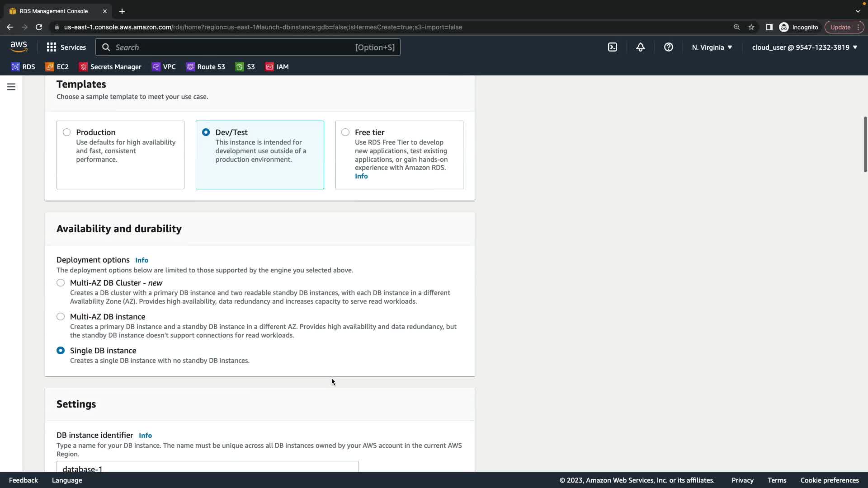Click Info link beside Deployment options
Viewport: 868px width, 488px height.
click(x=142, y=260)
